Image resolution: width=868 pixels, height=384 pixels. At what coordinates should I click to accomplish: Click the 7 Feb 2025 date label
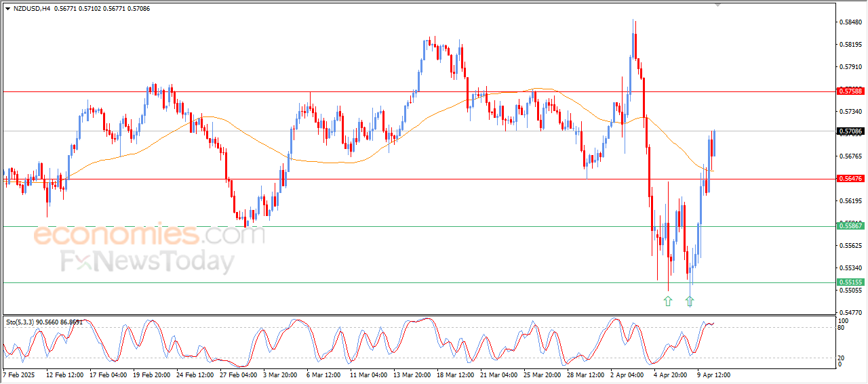coord(18,375)
